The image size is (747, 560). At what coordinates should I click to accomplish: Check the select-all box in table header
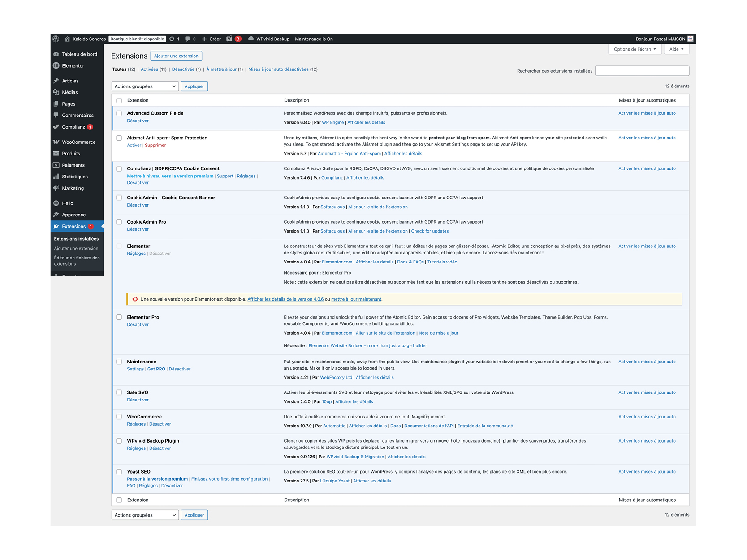(x=119, y=101)
